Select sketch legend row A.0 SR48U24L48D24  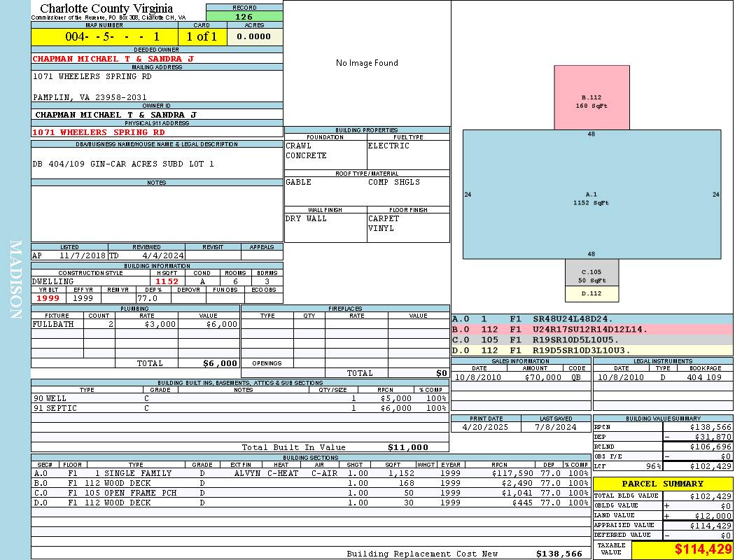pyautogui.click(x=592, y=319)
